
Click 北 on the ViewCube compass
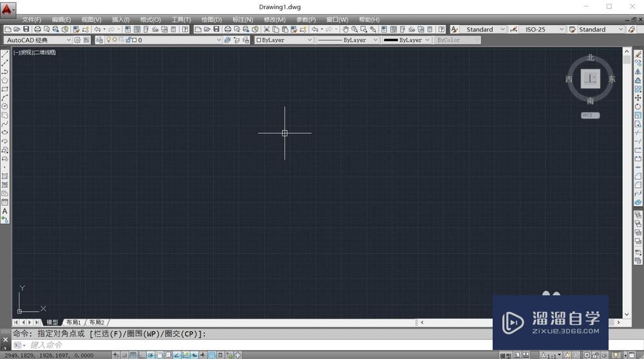tap(591, 57)
